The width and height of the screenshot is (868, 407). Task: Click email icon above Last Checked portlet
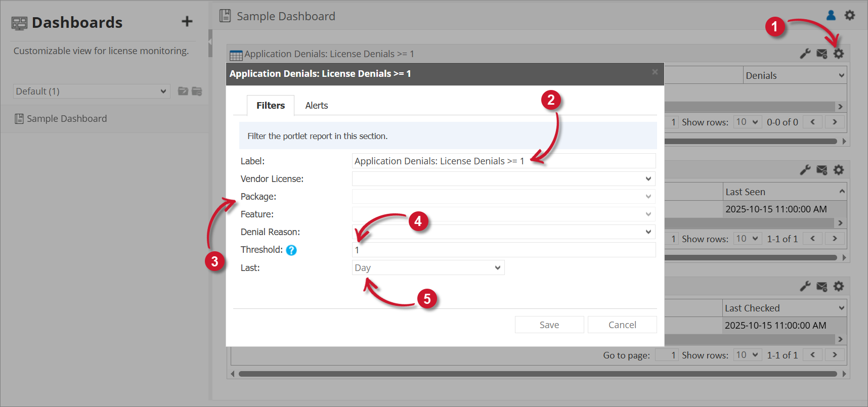pos(822,287)
